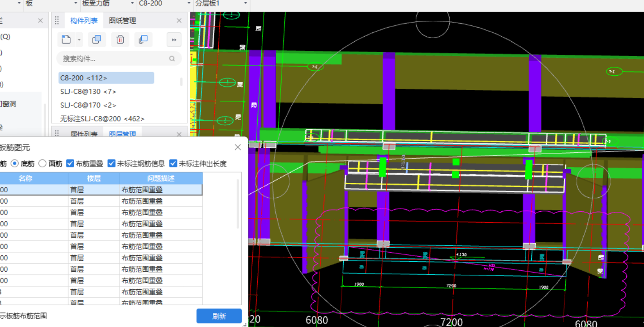Click the delete component trash icon
The width and height of the screenshot is (644, 327).
pos(120,39)
